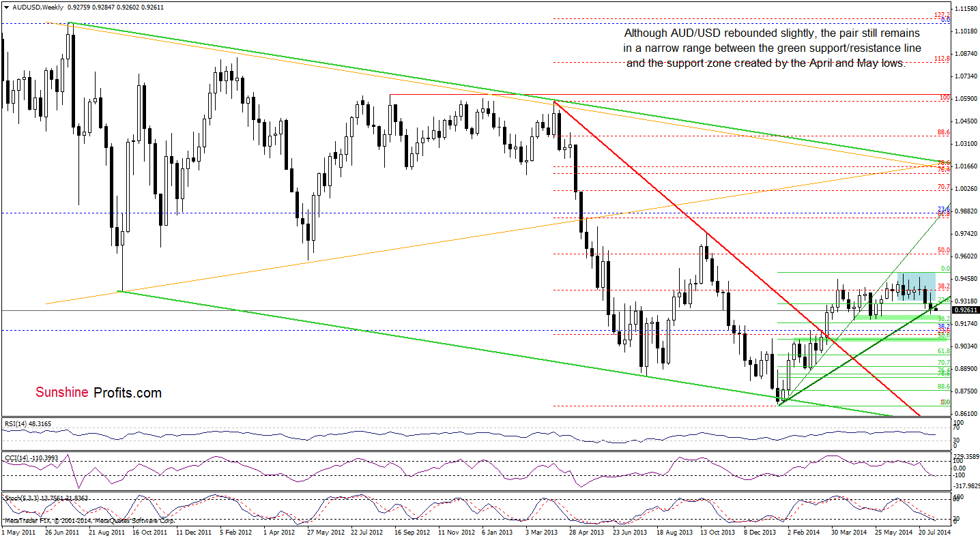The image size is (980, 538).
Task: Click the 1.10180 price axis label
Action: (x=966, y=31)
